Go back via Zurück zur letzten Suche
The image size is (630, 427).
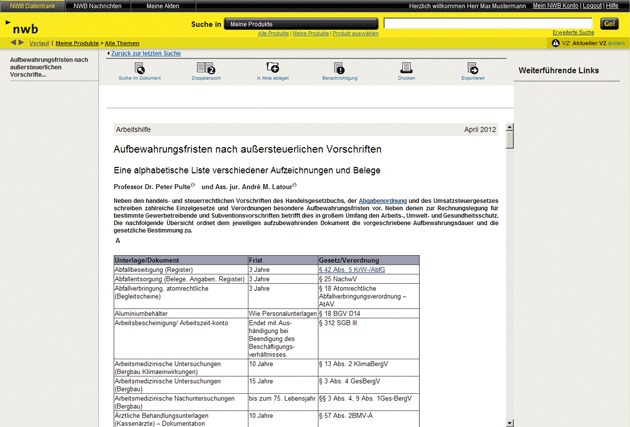(145, 53)
